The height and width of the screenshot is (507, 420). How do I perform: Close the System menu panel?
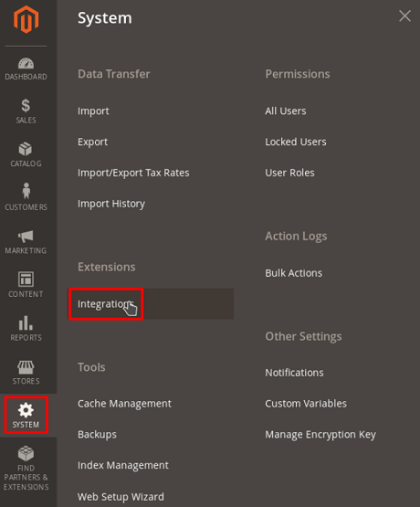click(x=404, y=16)
